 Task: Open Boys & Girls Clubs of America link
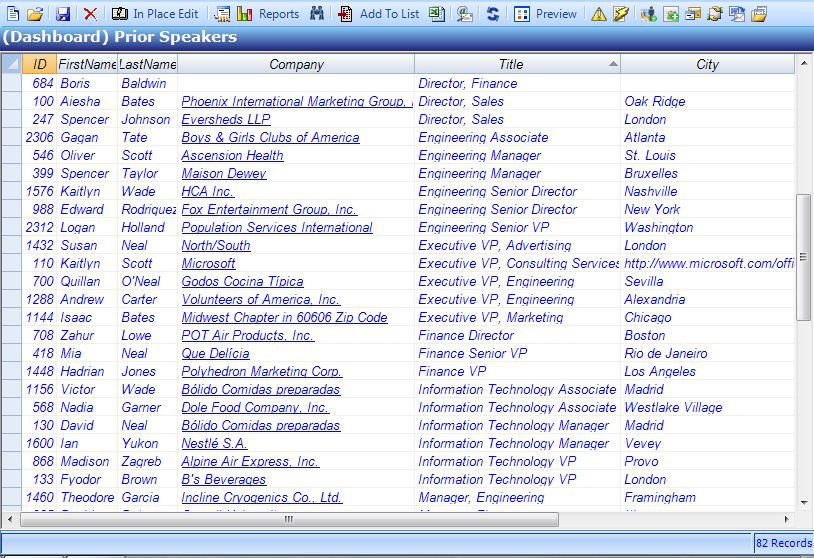click(x=270, y=138)
